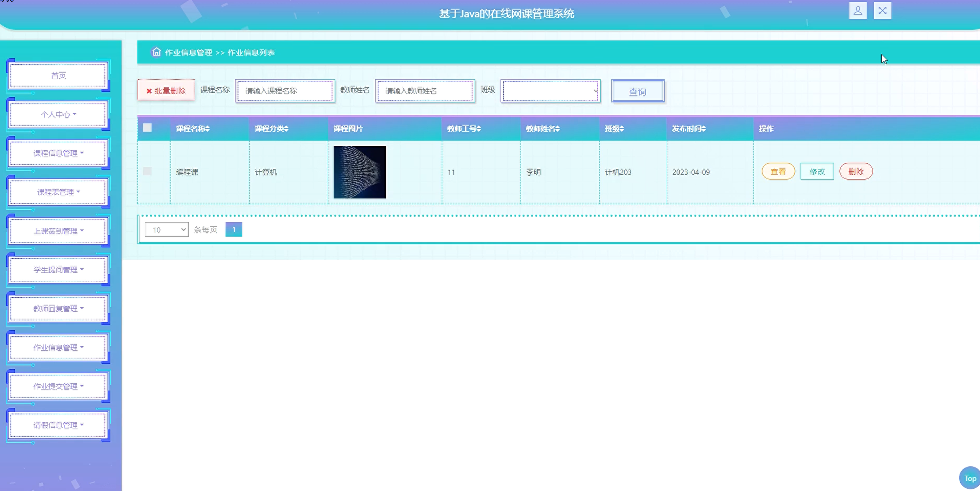Expand 作业信息管理 sidebar menu
The image size is (980, 491).
[58, 347]
